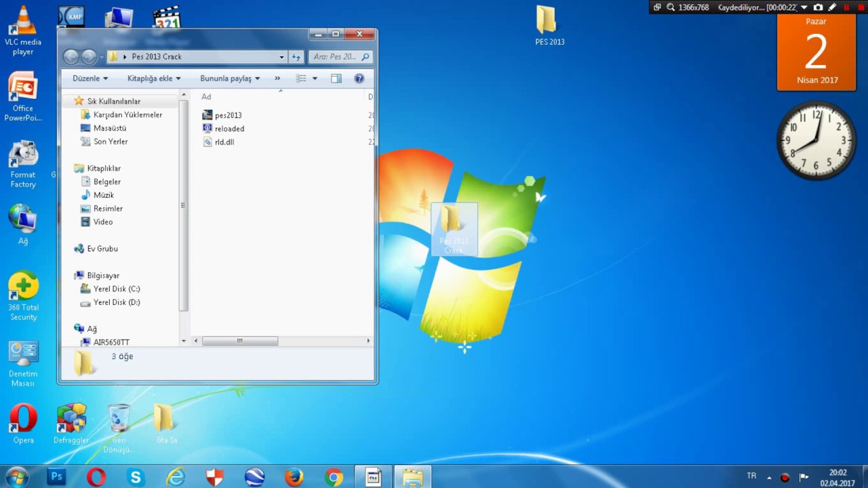Viewport: 868px width, 488px height.
Task: Launch 360 Total Security shortcut
Action: (23, 296)
